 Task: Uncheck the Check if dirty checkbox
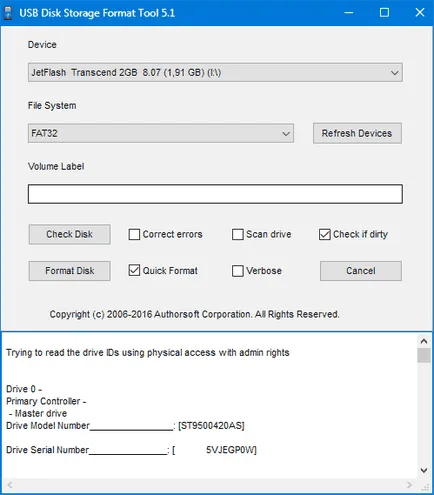tap(325, 234)
